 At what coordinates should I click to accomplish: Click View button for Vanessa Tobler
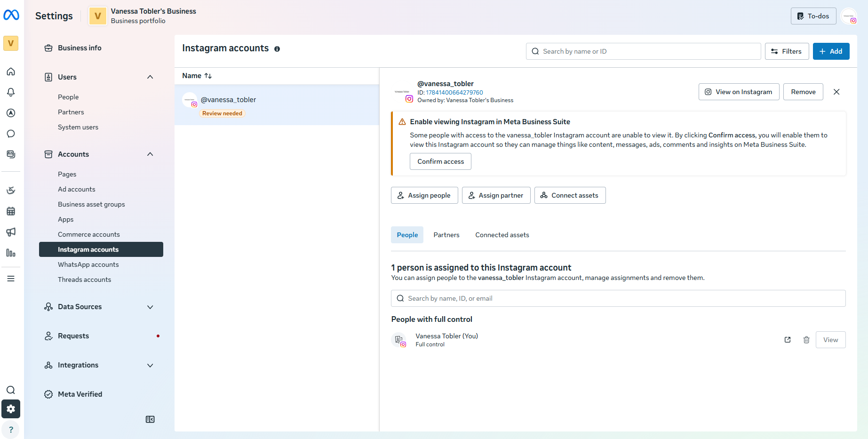[x=830, y=340]
